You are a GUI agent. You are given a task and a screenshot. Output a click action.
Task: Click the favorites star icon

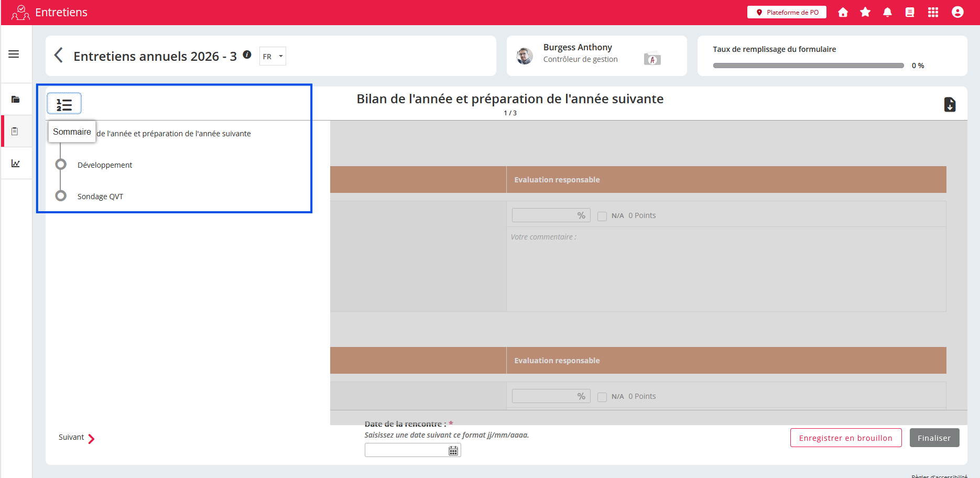pos(865,12)
